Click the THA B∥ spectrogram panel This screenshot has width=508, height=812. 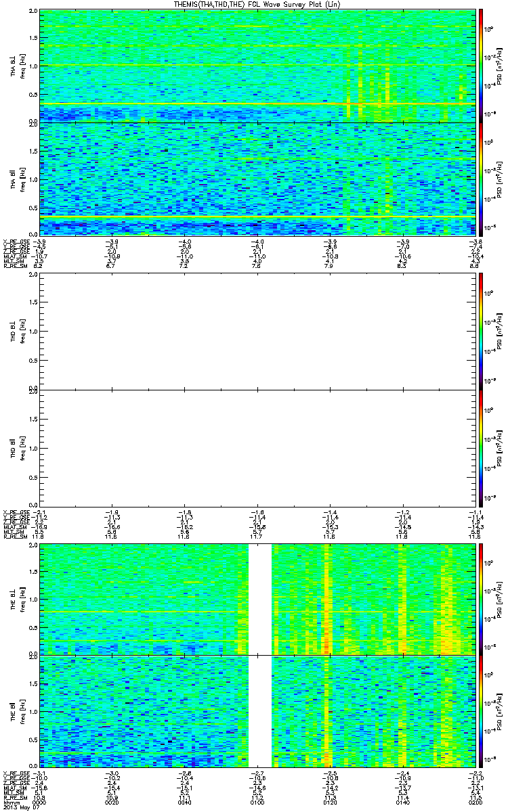pyautogui.click(x=258, y=178)
